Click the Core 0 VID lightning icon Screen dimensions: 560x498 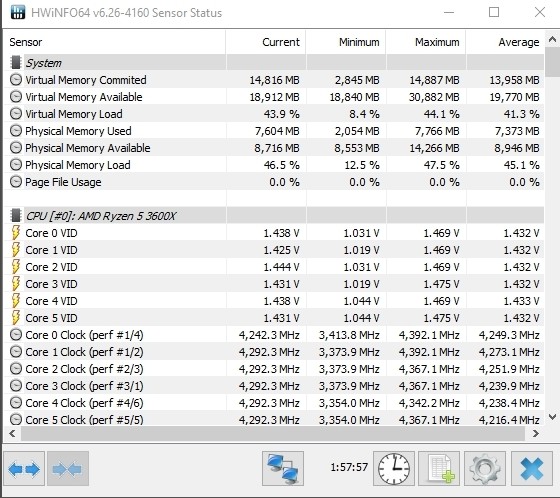[16, 233]
